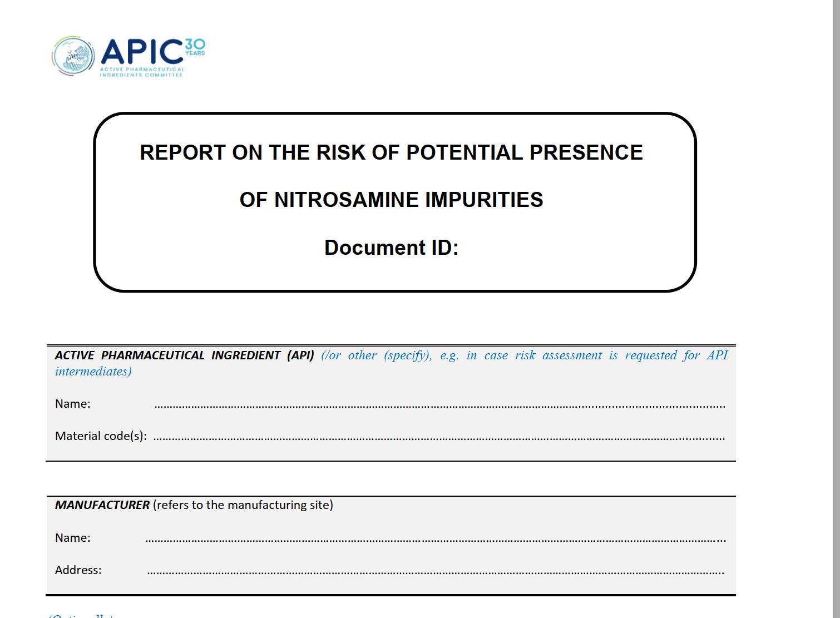The image size is (840, 618).
Task: Click the Name label in the API section
Action: click(x=72, y=404)
